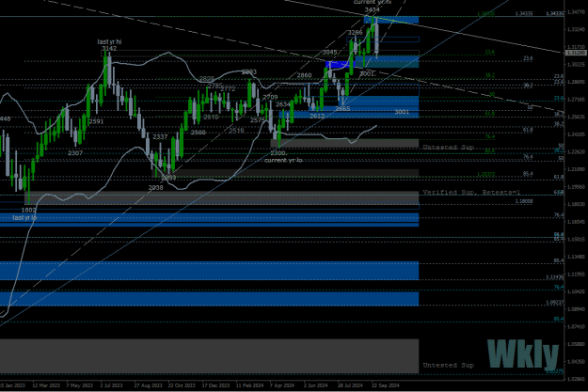
Task: Click the 'current yr lo' label
Action: [x=283, y=160]
